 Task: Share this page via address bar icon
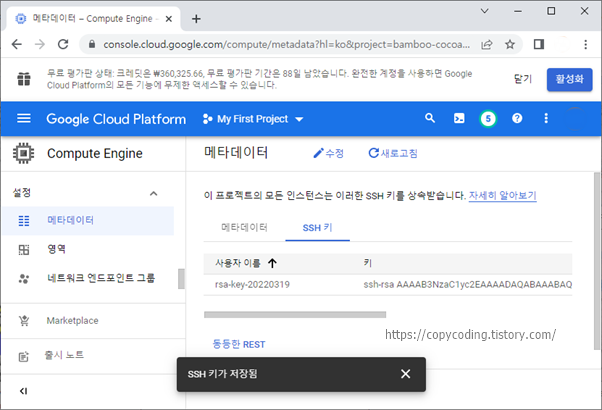pos(487,45)
